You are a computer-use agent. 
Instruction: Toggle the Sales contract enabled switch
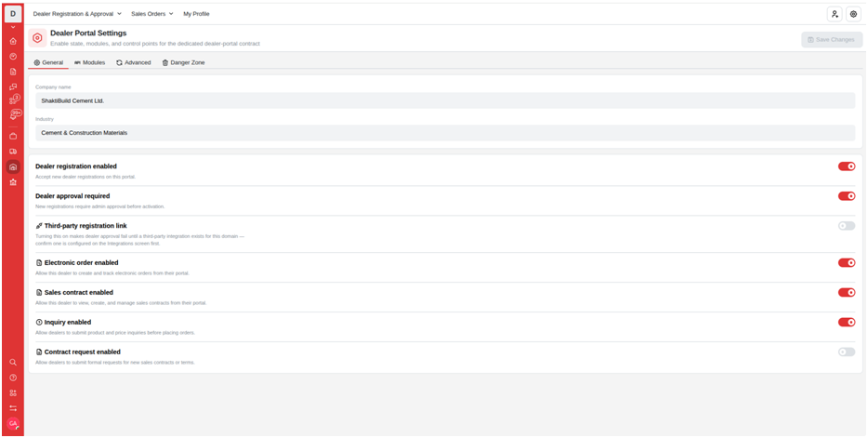tap(847, 292)
